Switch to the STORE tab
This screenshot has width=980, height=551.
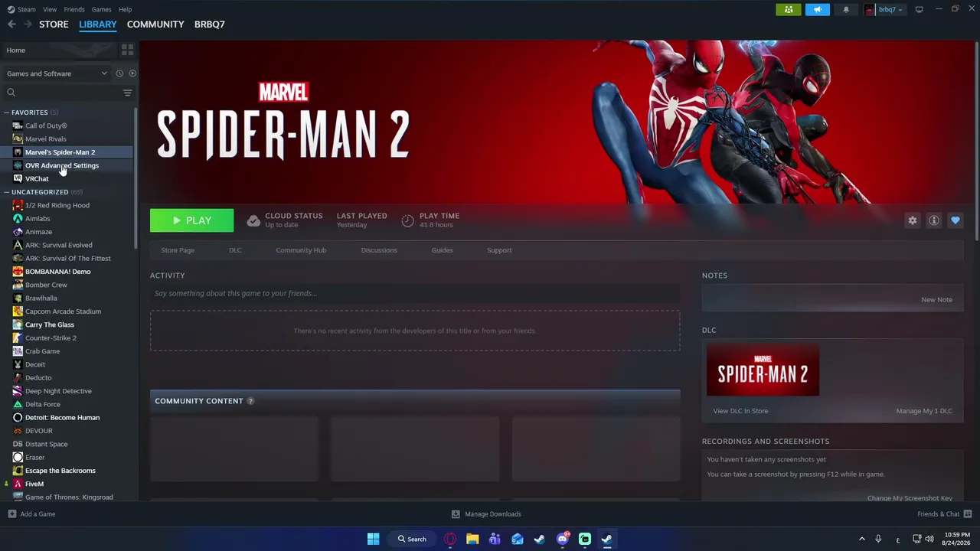54,24
